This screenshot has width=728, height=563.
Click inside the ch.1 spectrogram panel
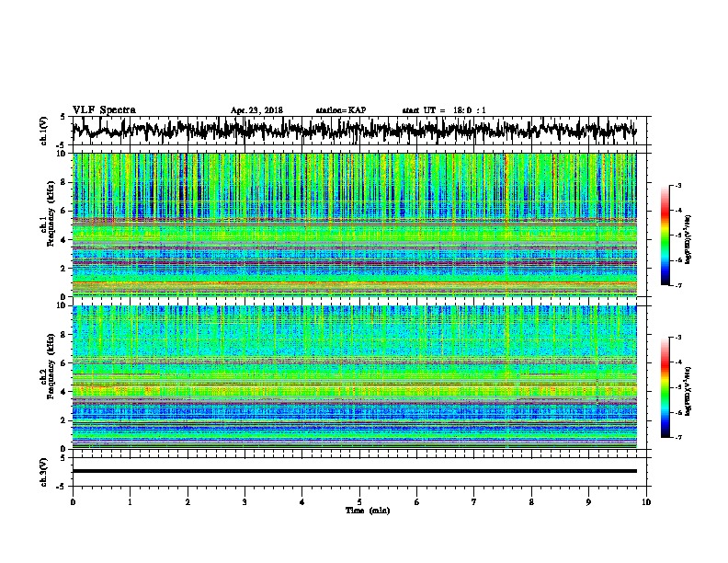pos(354,224)
